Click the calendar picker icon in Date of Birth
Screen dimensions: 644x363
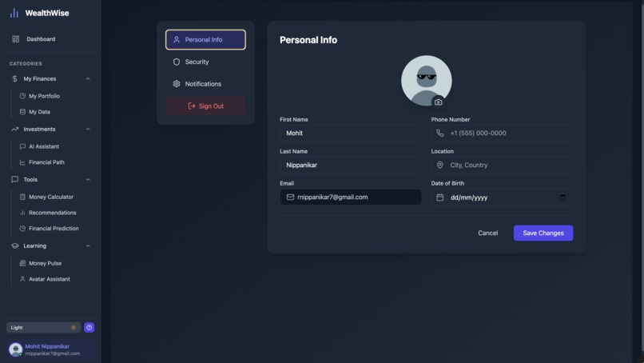coord(563,197)
